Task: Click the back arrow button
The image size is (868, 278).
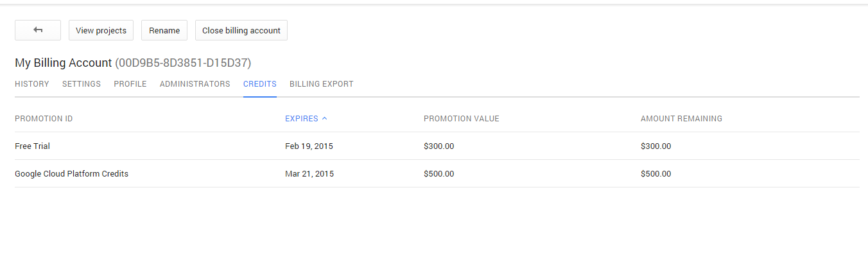Action: (x=38, y=30)
